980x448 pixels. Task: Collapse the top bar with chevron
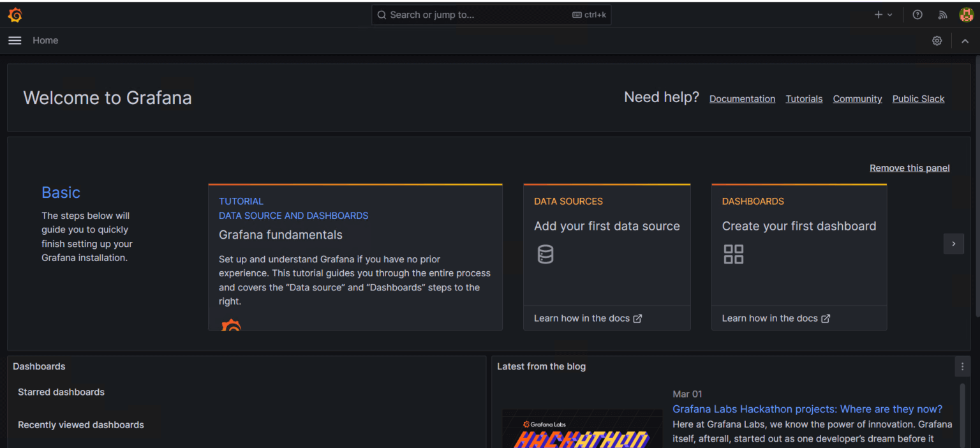(965, 41)
